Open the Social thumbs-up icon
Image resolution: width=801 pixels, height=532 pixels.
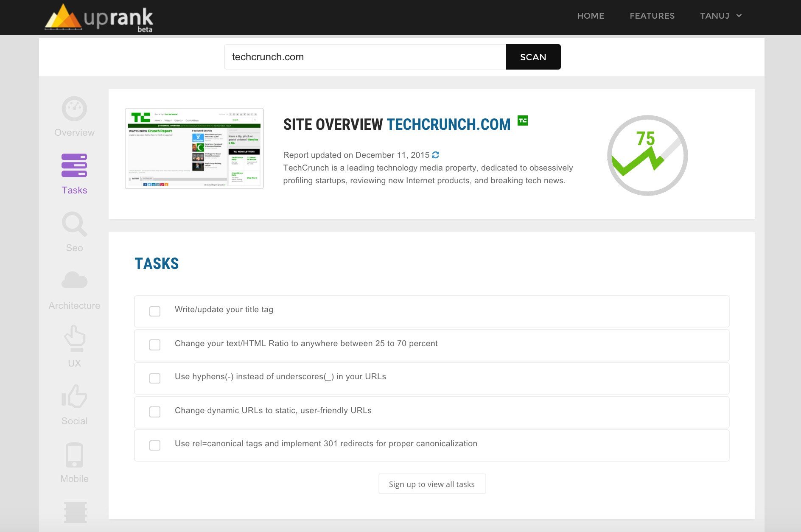(x=74, y=396)
